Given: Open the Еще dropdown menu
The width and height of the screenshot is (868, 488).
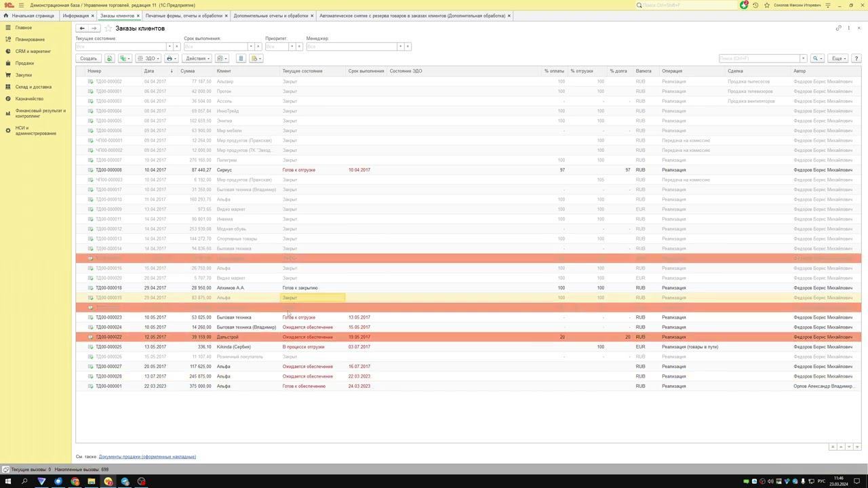Looking at the screenshot, I should pyautogui.click(x=838, y=58).
